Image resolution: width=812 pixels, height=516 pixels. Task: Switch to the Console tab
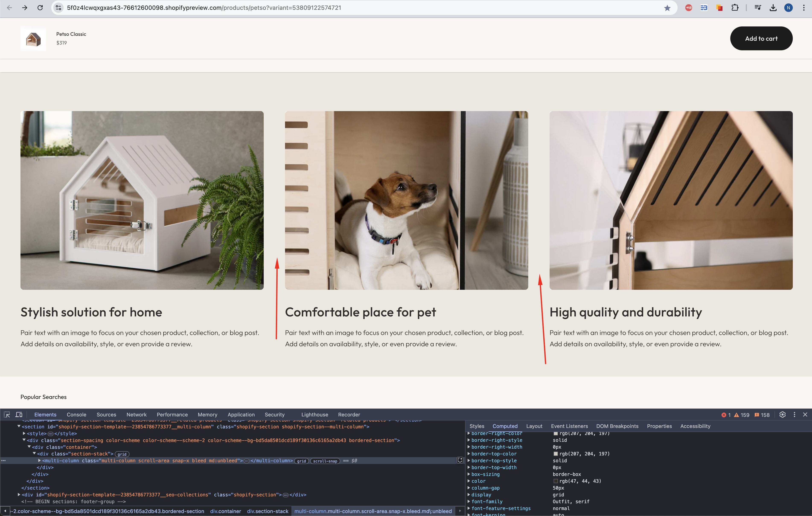76,415
